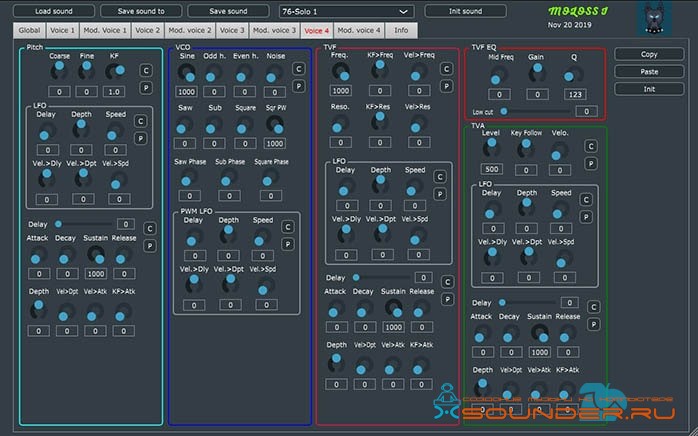Copy Pitch envelope with C button

point(150,228)
